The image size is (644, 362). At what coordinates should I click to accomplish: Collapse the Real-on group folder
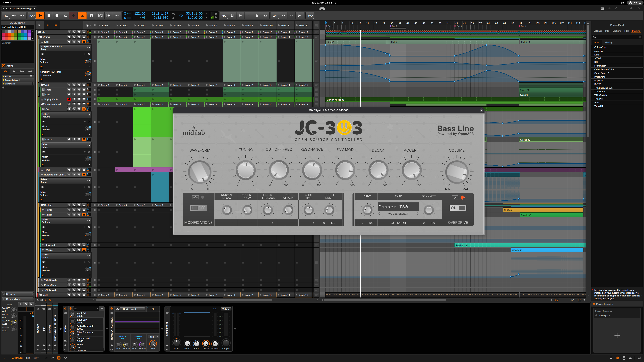point(42,205)
